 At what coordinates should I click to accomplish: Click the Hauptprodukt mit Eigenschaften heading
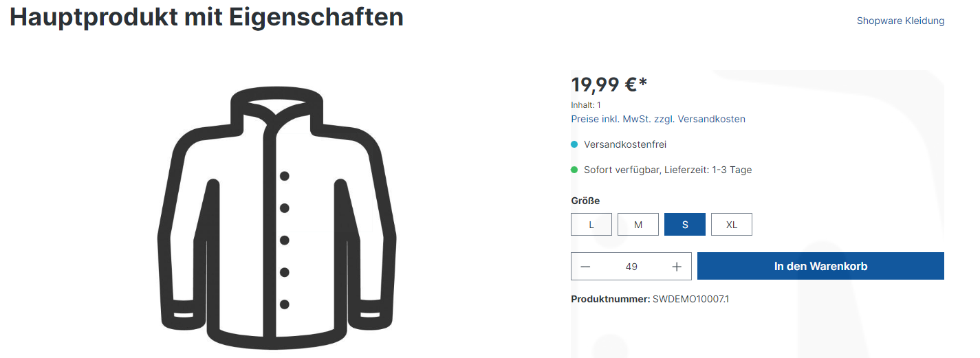click(x=206, y=18)
